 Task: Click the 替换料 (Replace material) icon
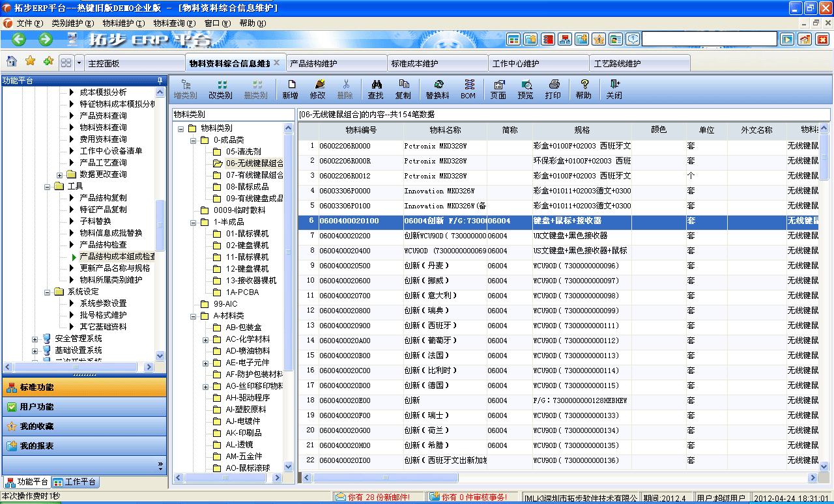coord(438,89)
